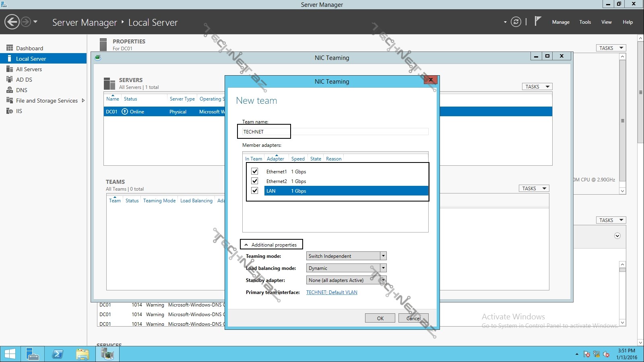Uncheck the Ethernet2 adapter checkbox
This screenshot has height=362, width=644.
[x=254, y=181]
